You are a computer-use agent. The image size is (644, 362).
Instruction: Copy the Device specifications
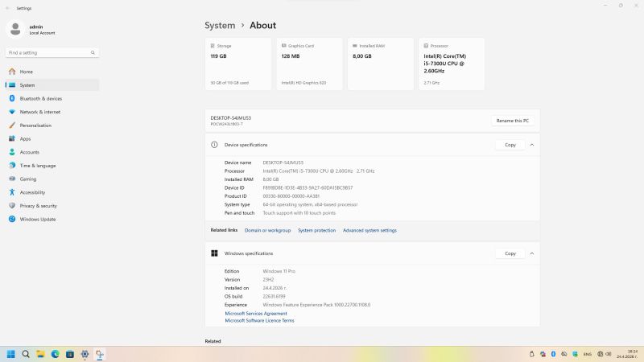[x=510, y=145]
